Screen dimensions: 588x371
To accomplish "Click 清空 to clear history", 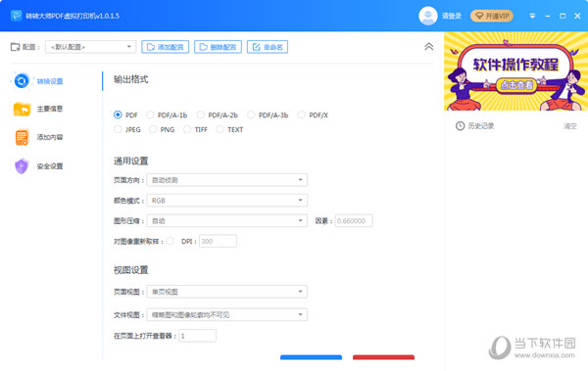I will pos(570,126).
